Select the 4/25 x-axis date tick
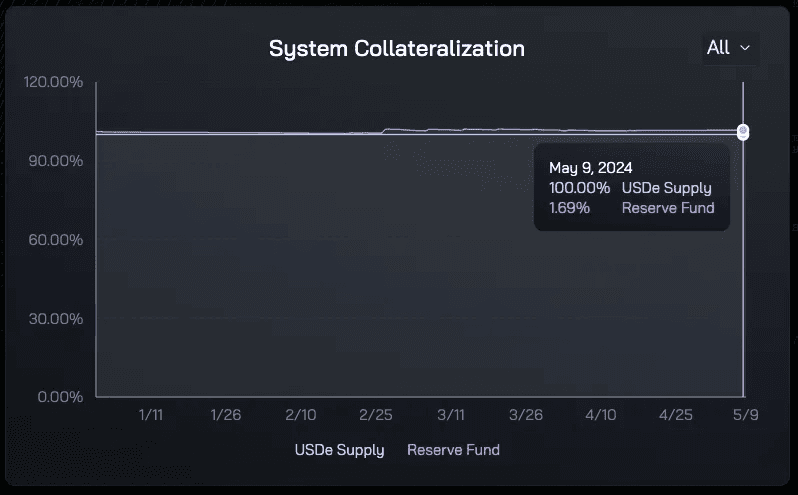 676,415
